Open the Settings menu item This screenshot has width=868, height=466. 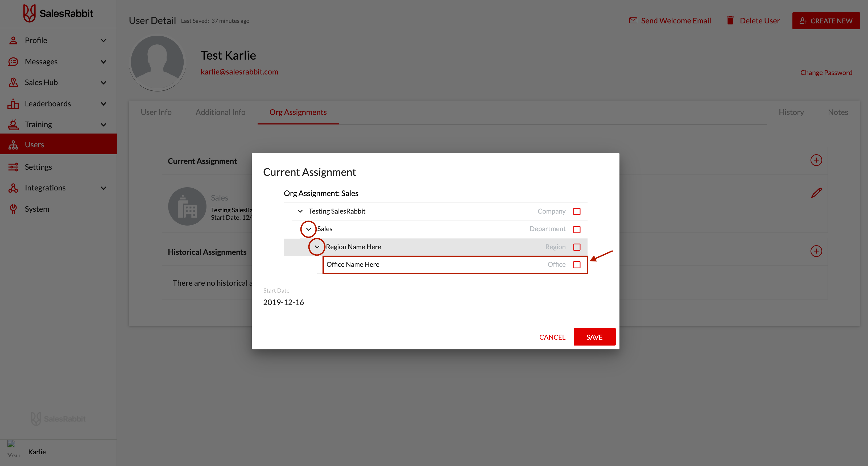pyautogui.click(x=58, y=167)
